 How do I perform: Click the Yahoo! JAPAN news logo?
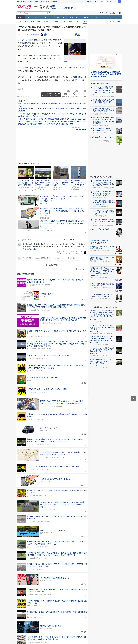27,7
